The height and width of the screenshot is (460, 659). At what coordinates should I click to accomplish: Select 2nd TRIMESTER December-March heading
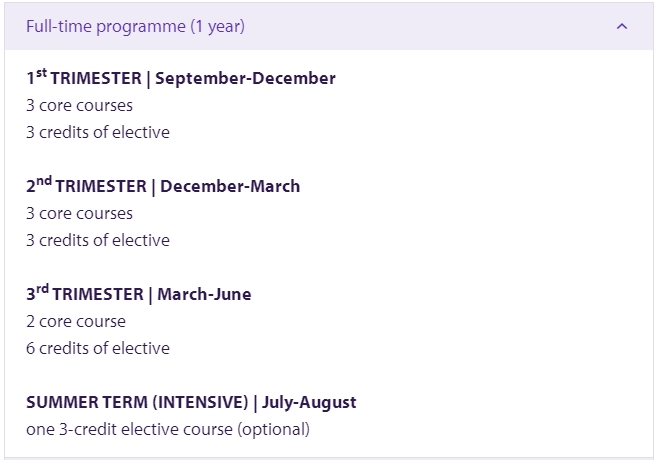pos(163,185)
